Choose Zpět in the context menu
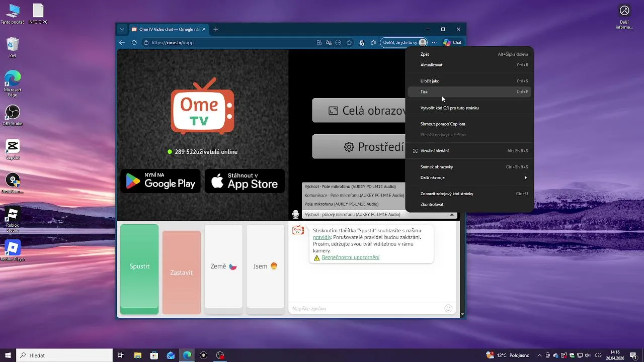This screenshot has height=362, width=644. [469, 54]
